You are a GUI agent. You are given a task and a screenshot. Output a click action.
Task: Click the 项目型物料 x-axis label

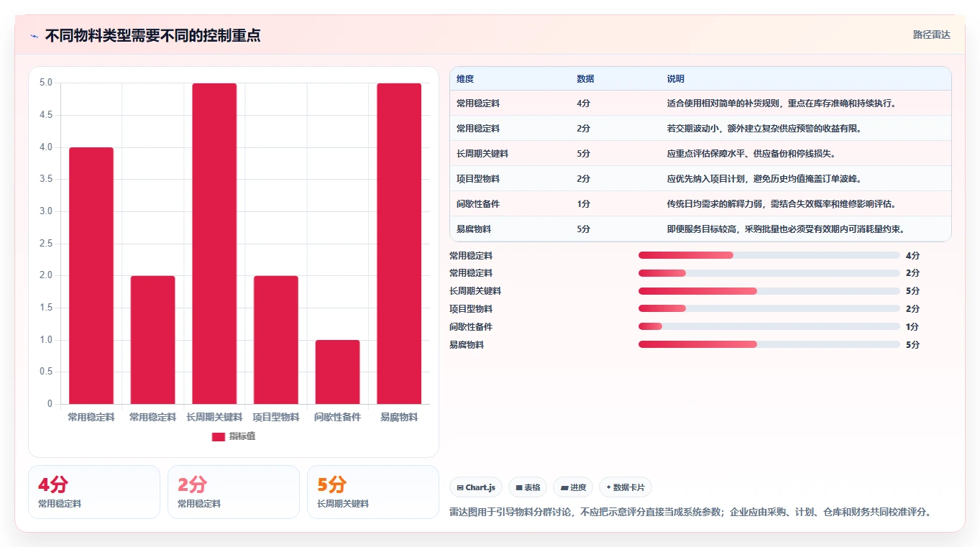[x=276, y=417]
